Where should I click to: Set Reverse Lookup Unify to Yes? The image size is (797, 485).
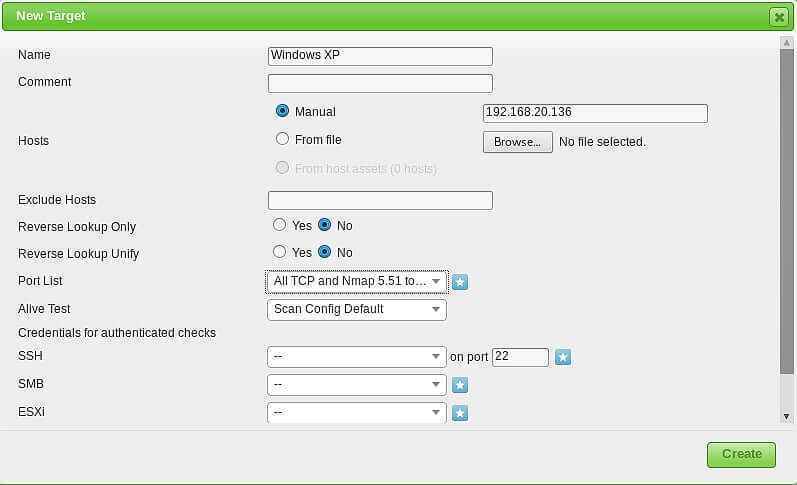click(280, 252)
